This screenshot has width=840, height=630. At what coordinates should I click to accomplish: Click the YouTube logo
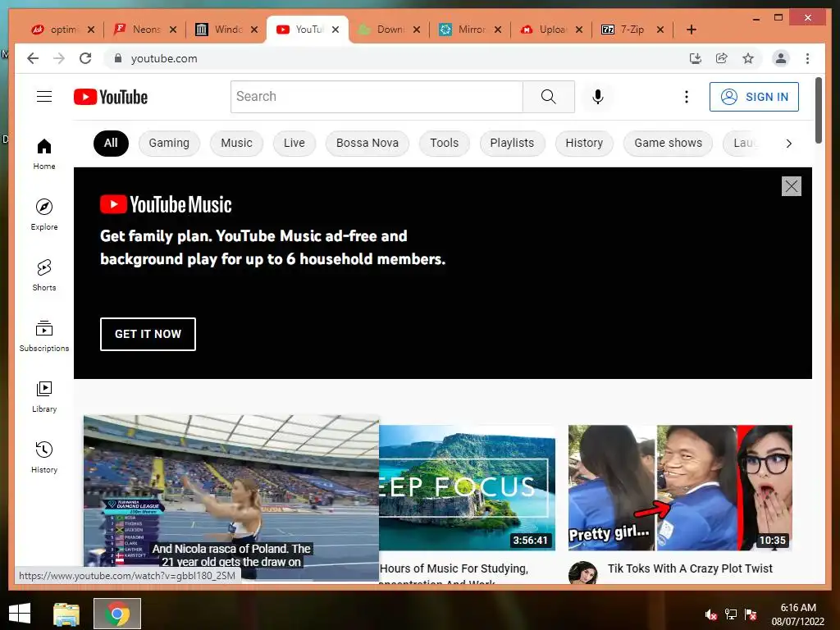[x=111, y=97]
